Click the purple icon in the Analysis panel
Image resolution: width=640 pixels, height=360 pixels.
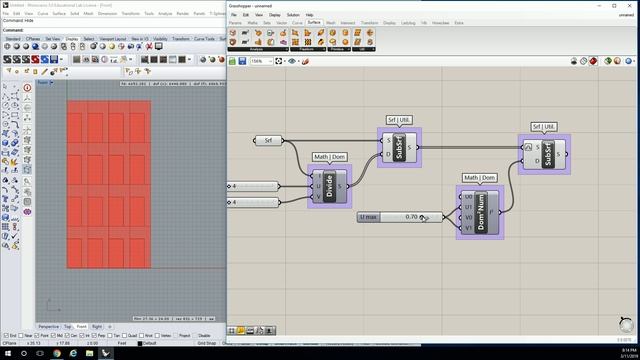pyautogui.click(x=283, y=42)
